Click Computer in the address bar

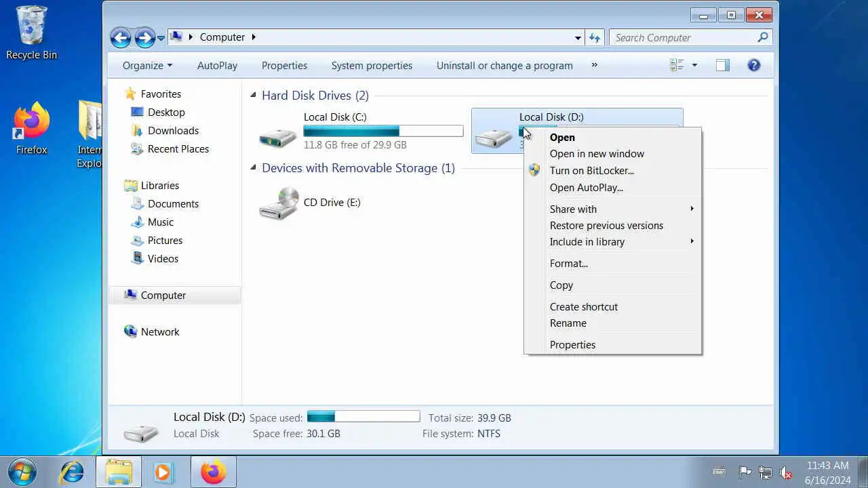(x=222, y=37)
